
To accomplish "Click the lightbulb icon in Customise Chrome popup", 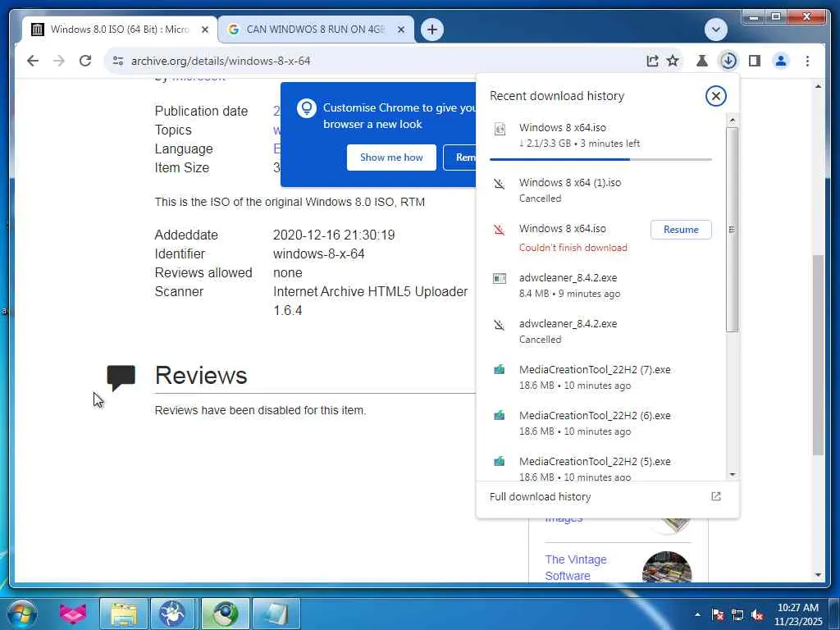I will (307, 107).
